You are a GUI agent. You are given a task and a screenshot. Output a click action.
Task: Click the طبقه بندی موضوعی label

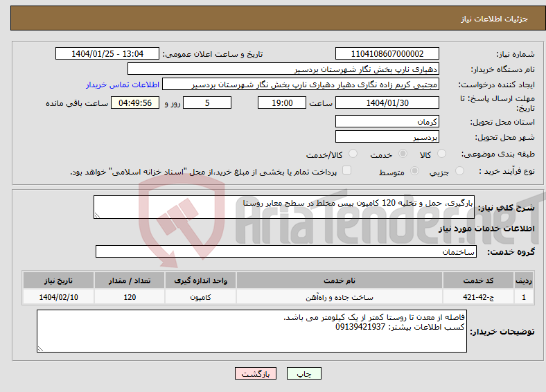[x=498, y=154]
